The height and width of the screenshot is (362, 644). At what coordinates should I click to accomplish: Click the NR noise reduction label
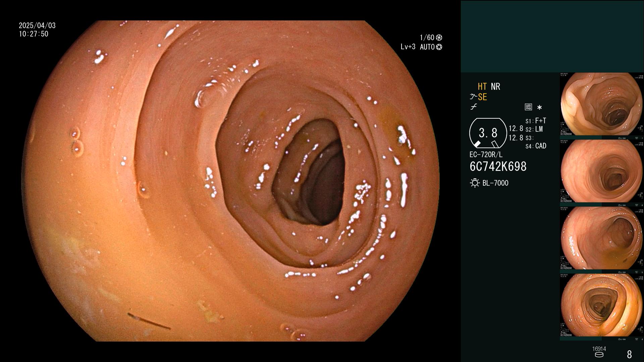click(x=495, y=86)
